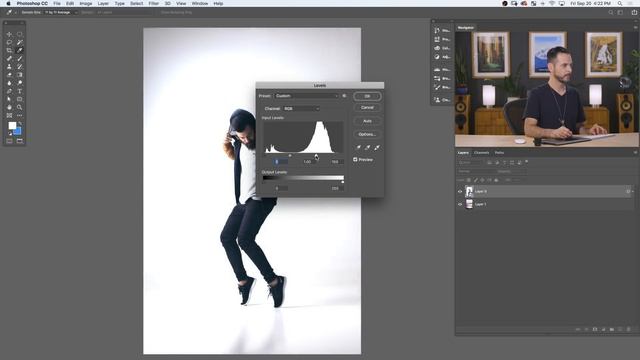Open the Edit Toolbar three-dots button

tap(20, 116)
